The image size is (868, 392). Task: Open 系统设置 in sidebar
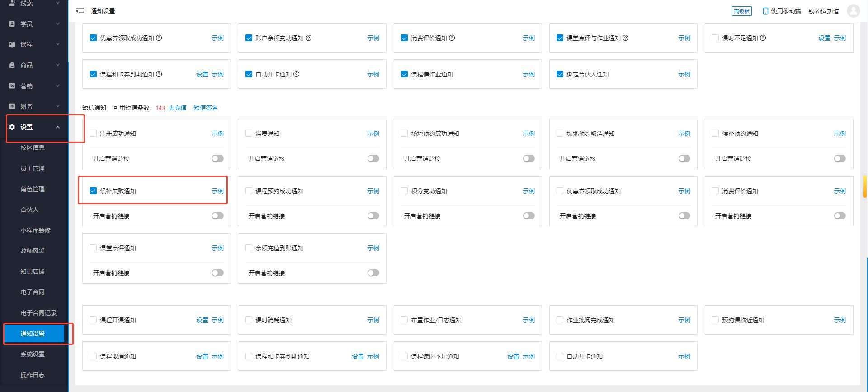point(33,354)
